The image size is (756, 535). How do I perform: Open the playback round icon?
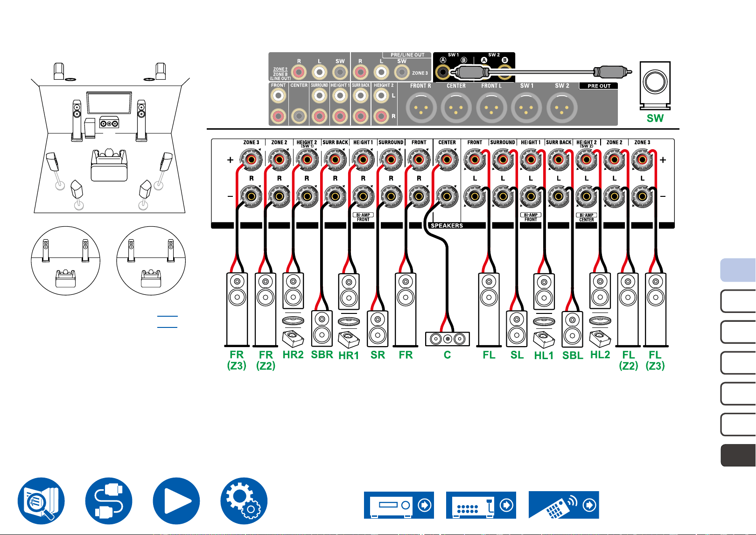(x=176, y=501)
